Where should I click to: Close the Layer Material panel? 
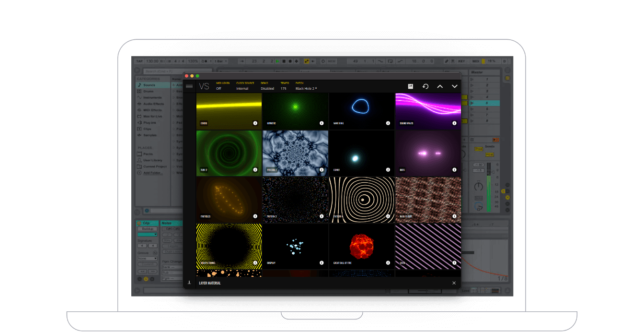pos(454,283)
